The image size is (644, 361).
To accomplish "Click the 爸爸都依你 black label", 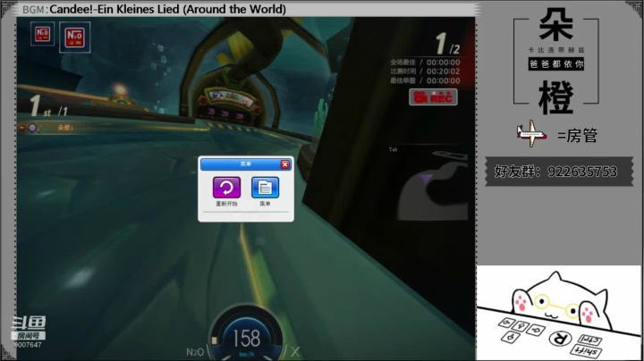I will click(556, 64).
